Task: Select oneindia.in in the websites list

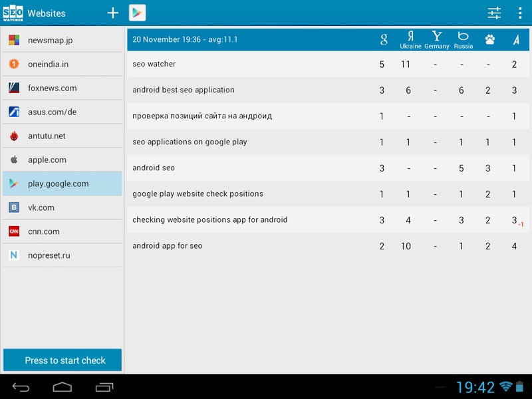Action: (x=63, y=64)
